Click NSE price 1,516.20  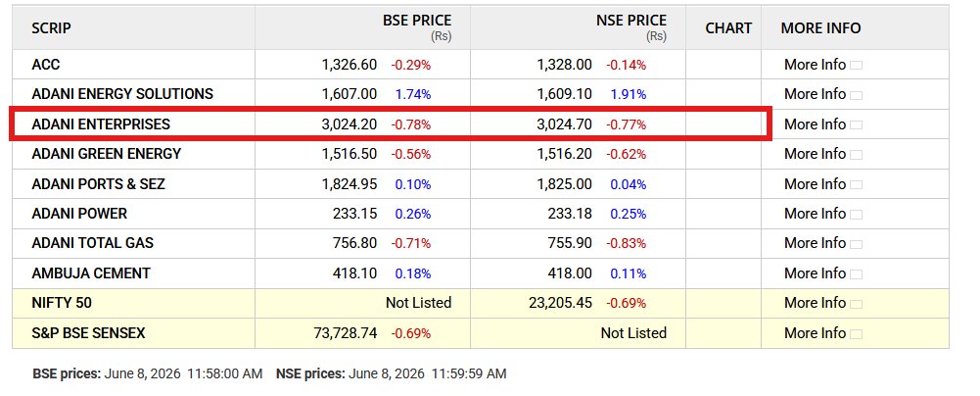tap(564, 153)
